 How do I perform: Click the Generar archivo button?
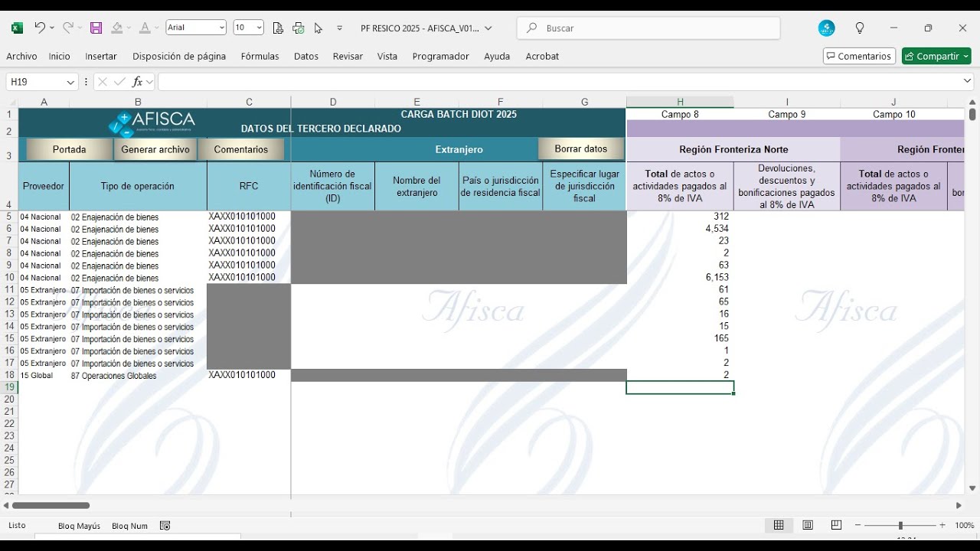tap(155, 149)
